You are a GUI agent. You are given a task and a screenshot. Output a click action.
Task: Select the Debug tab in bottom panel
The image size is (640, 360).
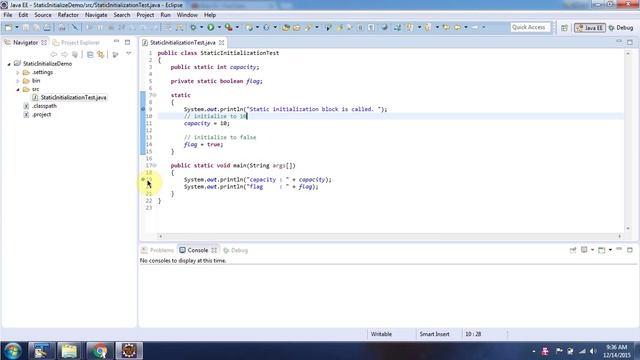[x=236, y=250]
